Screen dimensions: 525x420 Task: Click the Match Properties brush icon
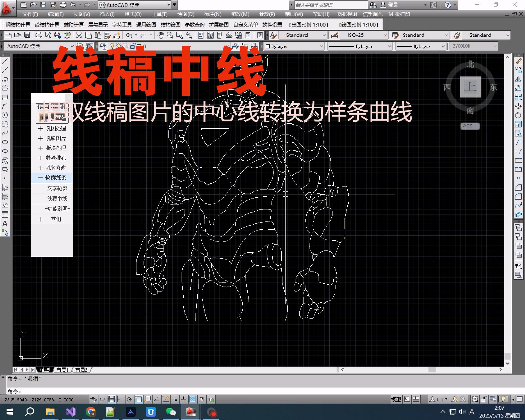(107, 35)
